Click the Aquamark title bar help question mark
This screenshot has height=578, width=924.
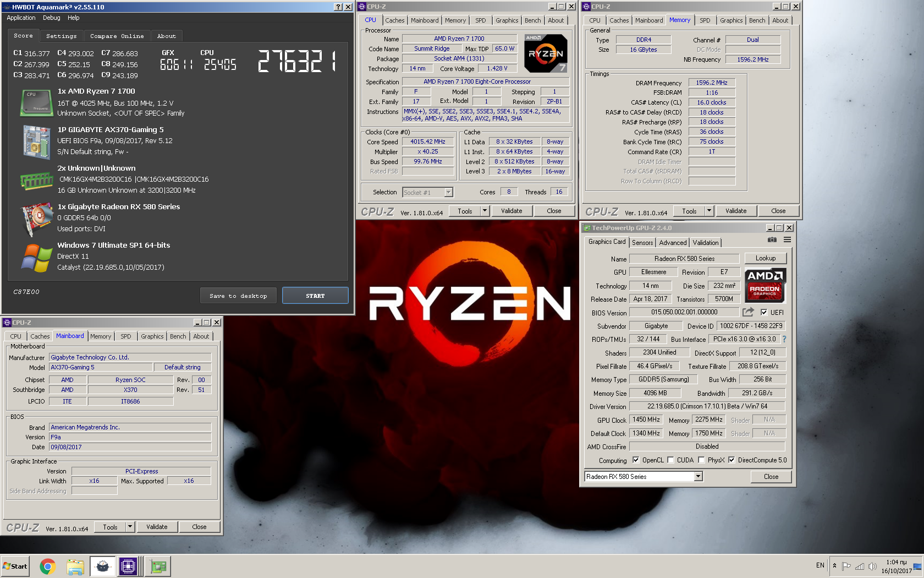338,7
